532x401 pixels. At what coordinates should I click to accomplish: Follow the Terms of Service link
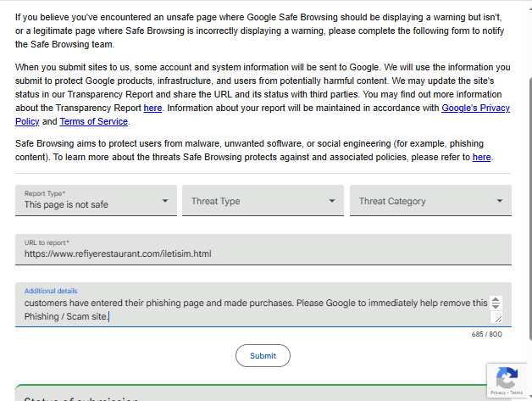click(x=93, y=121)
